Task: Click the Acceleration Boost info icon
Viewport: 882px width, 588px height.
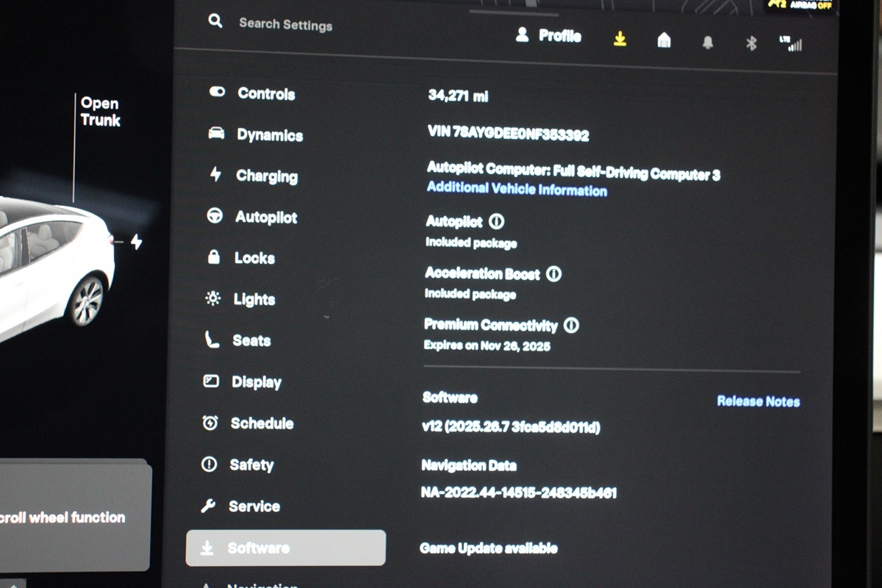Action: (x=554, y=274)
